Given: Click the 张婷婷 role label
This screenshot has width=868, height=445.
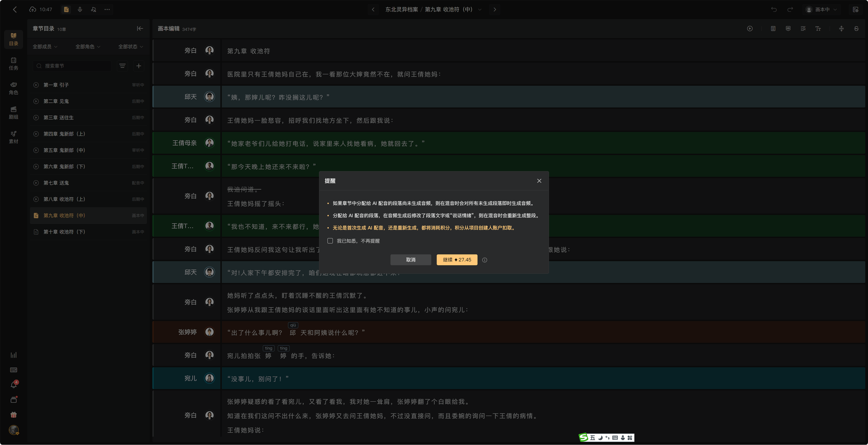Looking at the screenshot, I should (x=187, y=332).
